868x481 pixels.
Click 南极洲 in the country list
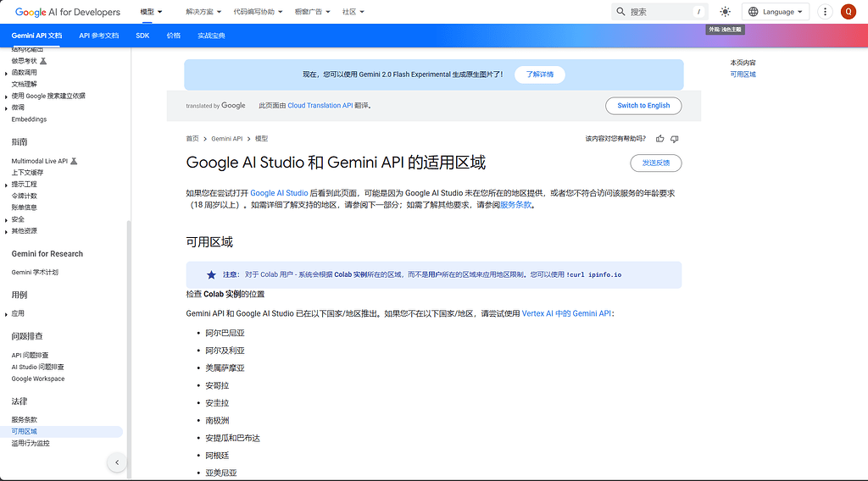coord(217,421)
